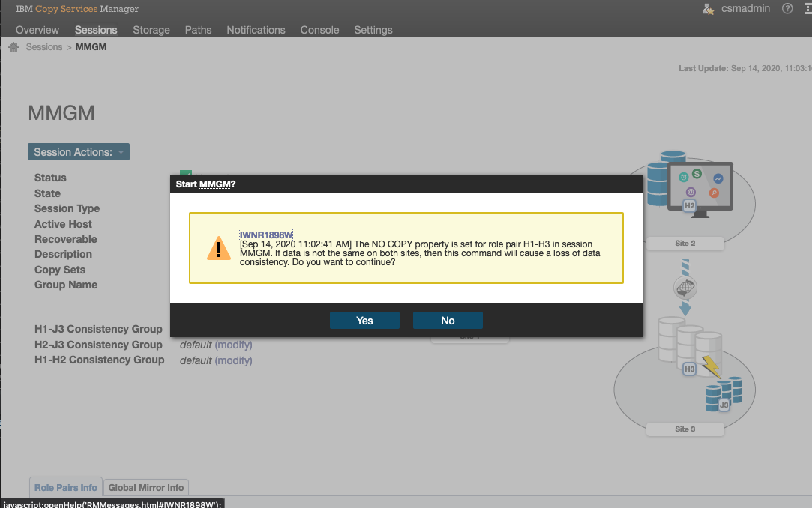The image size is (812, 508).
Task: Select the H2 monitor icon at Site 2
Action: (x=700, y=190)
